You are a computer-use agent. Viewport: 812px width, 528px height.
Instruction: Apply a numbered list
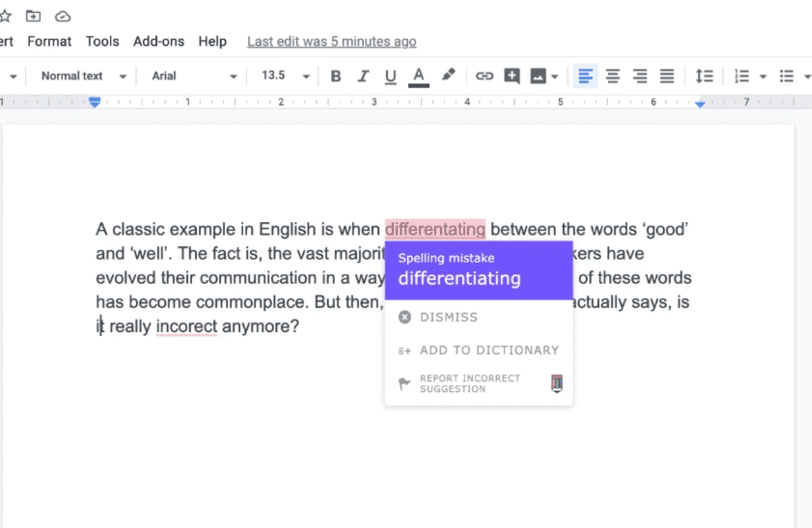[x=742, y=77]
